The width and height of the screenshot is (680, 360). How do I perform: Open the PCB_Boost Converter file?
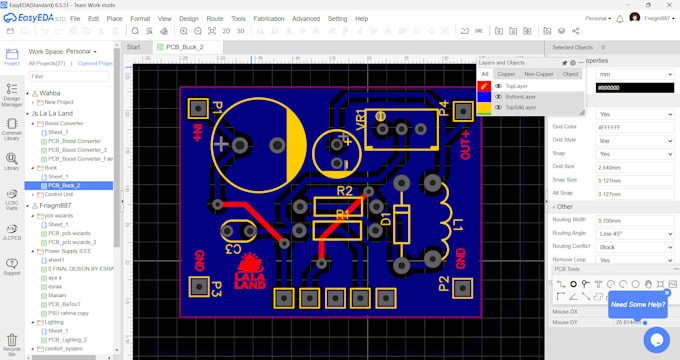74,141
